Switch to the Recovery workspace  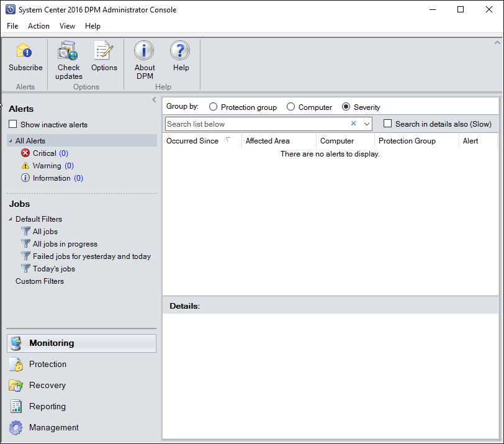click(x=82, y=386)
